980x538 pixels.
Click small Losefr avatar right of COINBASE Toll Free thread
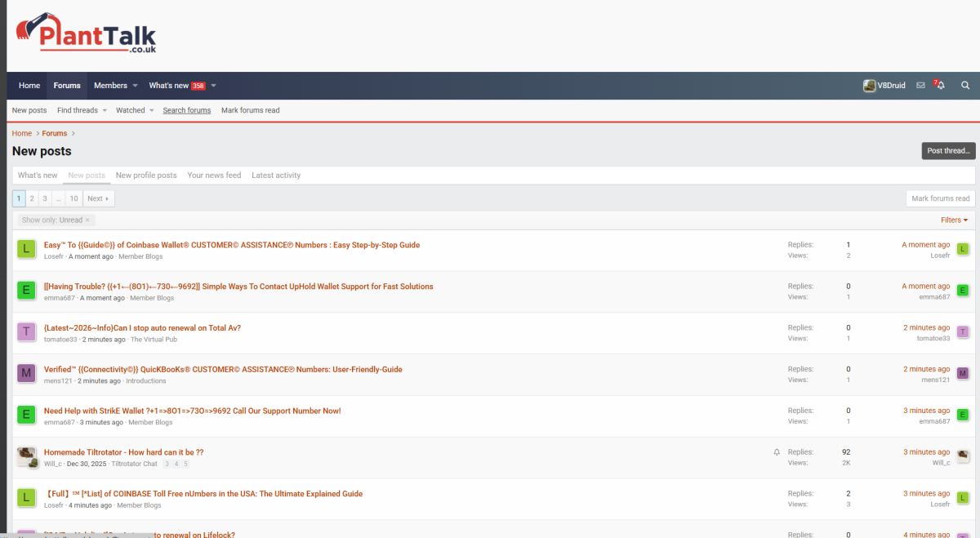(963, 498)
